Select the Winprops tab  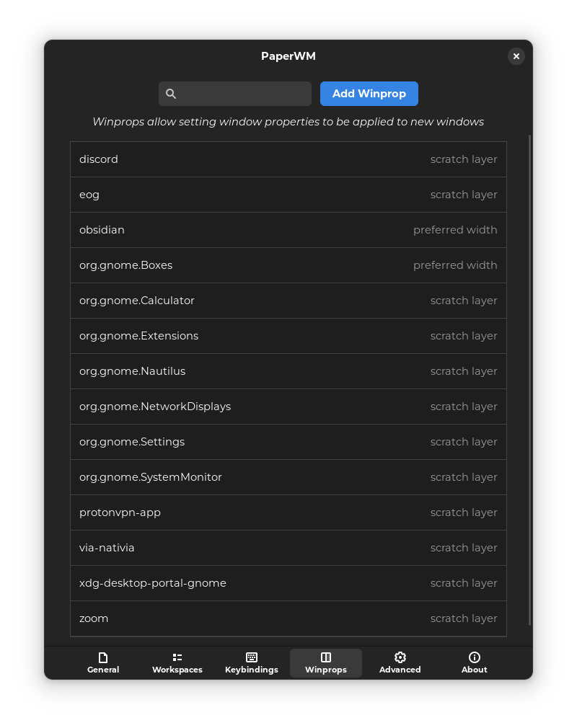coord(326,662)
